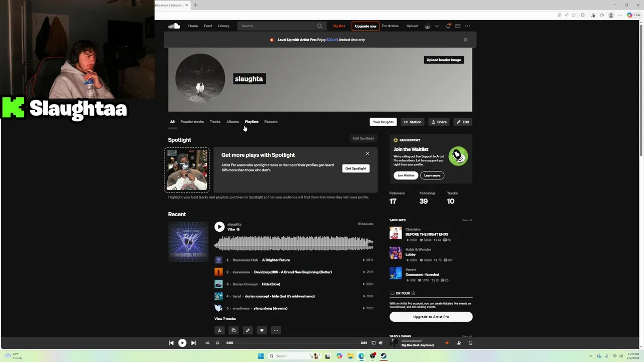This screenshot has width=644, height=362.
Task: Switch to the Albums tab
Action: [x=232, y=122]
